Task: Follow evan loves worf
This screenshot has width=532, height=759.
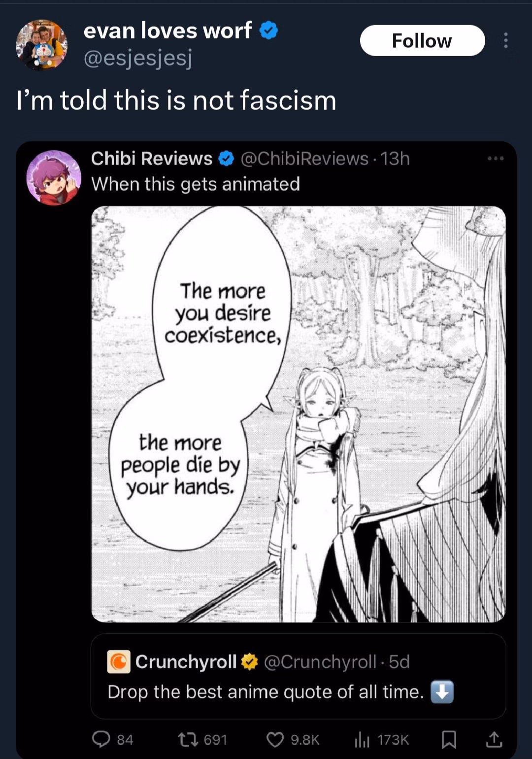Action: (422, 40)
